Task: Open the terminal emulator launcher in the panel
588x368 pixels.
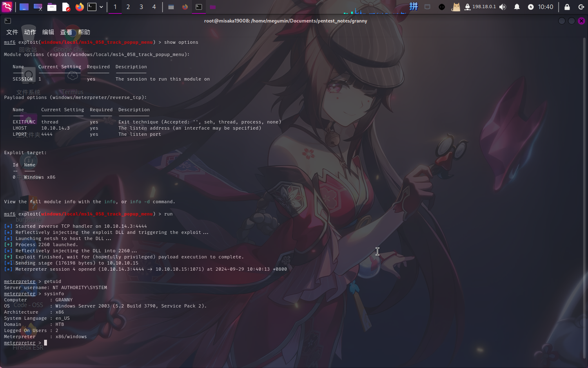Action: point(92,7)
